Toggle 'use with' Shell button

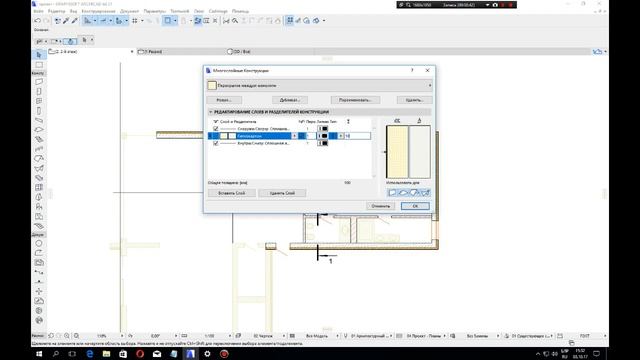(425, 193)
